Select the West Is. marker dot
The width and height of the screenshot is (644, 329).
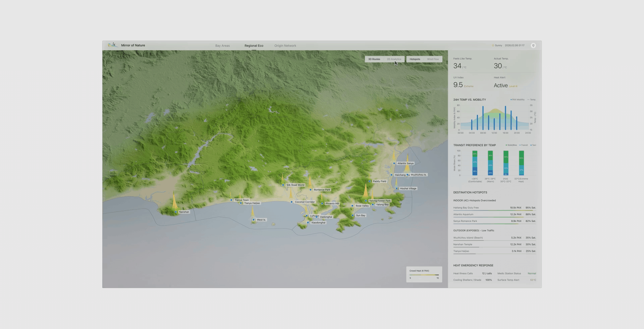pyautogui.click(x=254, y=220)
